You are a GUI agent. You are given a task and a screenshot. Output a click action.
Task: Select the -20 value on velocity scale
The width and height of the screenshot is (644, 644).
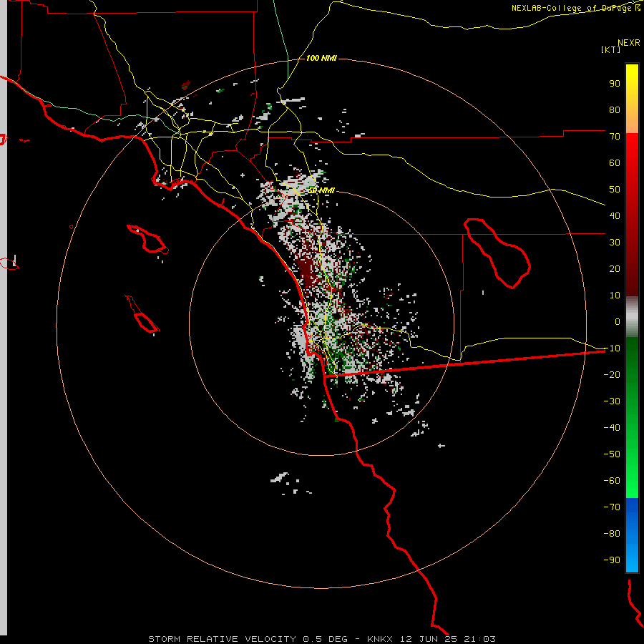pos(612,375)
